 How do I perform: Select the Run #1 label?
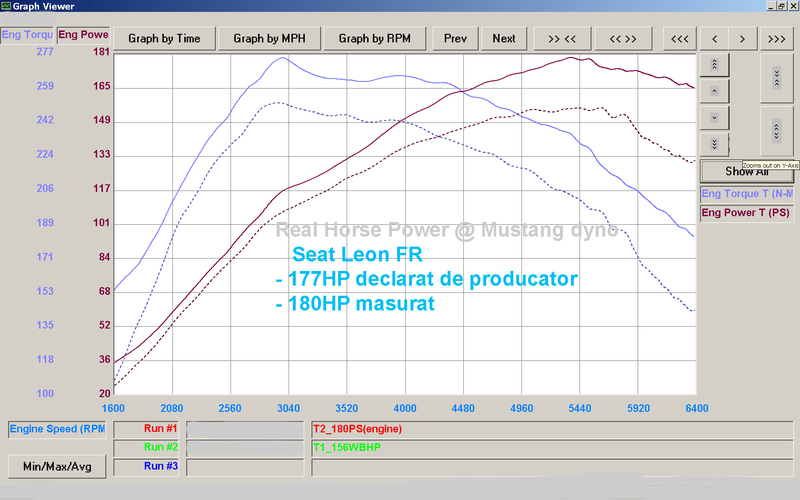coord(146,429)
